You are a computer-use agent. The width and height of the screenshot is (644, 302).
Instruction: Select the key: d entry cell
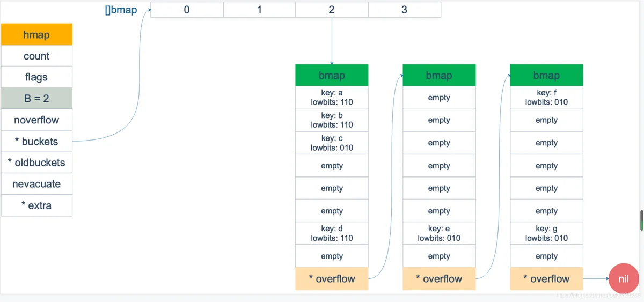[332, 233]
